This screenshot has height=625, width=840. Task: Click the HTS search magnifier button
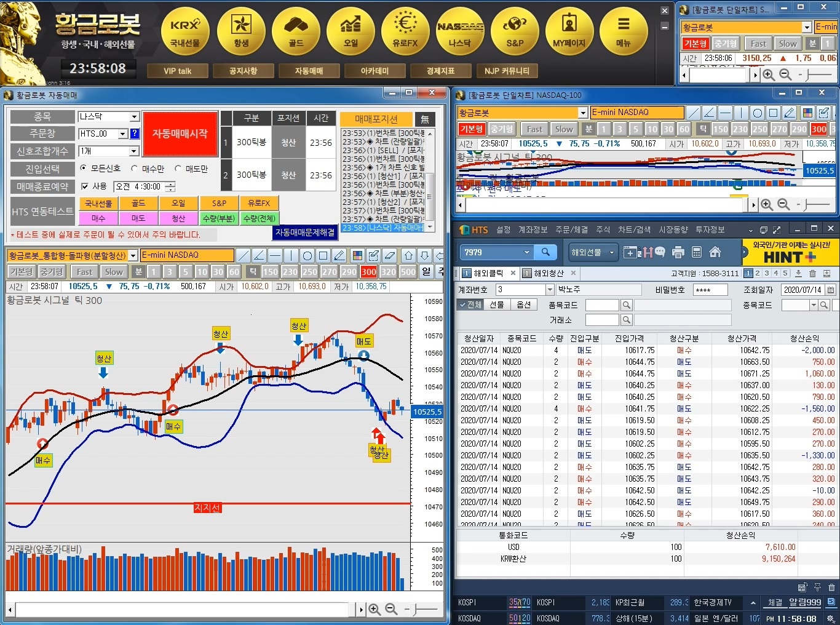(545, 252)
